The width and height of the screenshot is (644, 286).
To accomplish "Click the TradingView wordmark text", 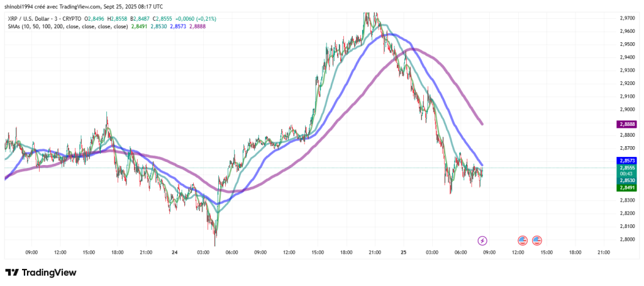I will [49, 273].
